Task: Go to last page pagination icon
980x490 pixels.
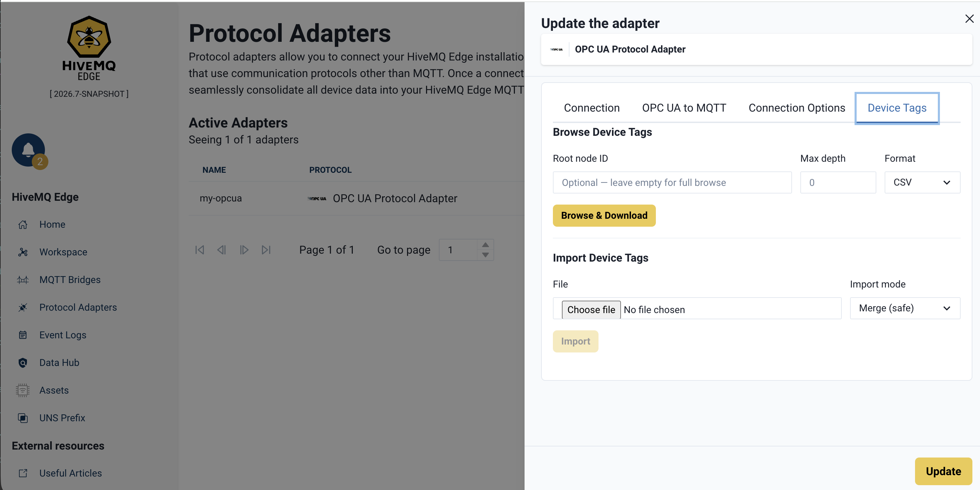Action: pos(266,250)
